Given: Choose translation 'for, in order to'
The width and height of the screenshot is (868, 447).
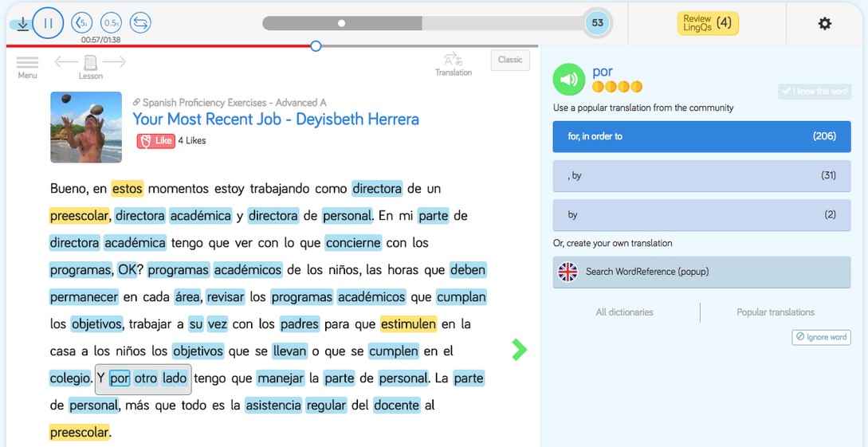Looking at the screenshot, I should point(701,136).
